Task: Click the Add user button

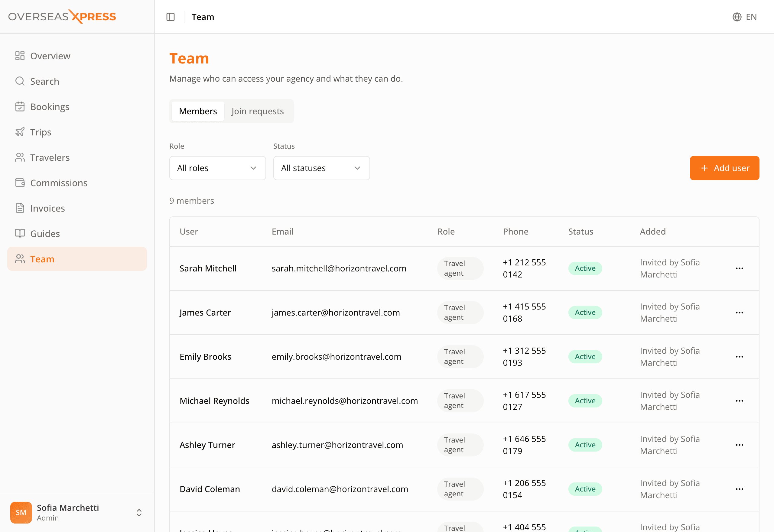Action: click(724, 168)
